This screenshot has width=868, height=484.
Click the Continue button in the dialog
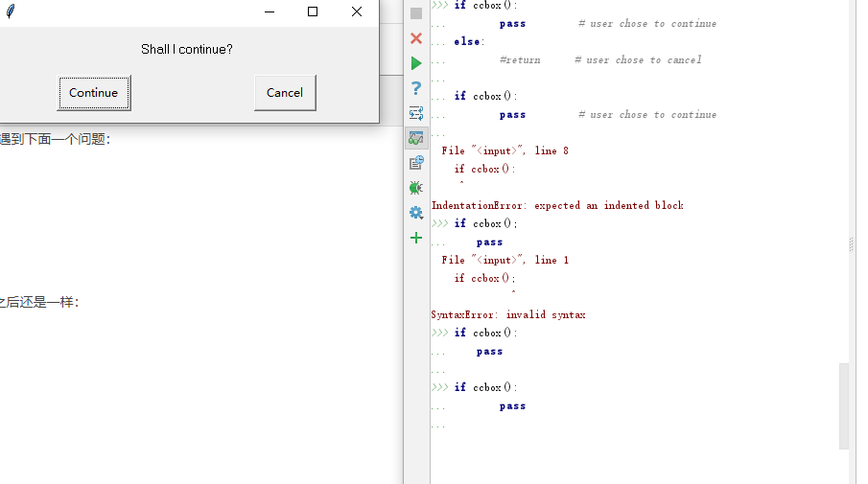[x=94, y=93]
